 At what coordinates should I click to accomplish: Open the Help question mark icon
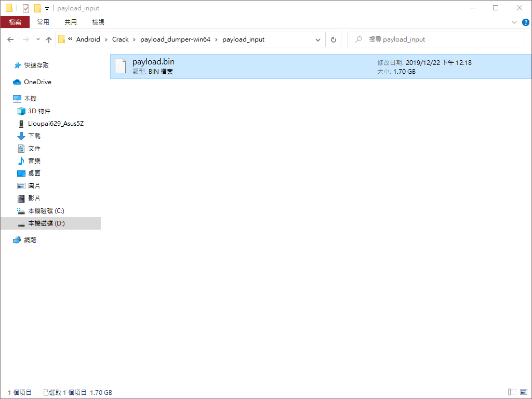tap(526, 22)
